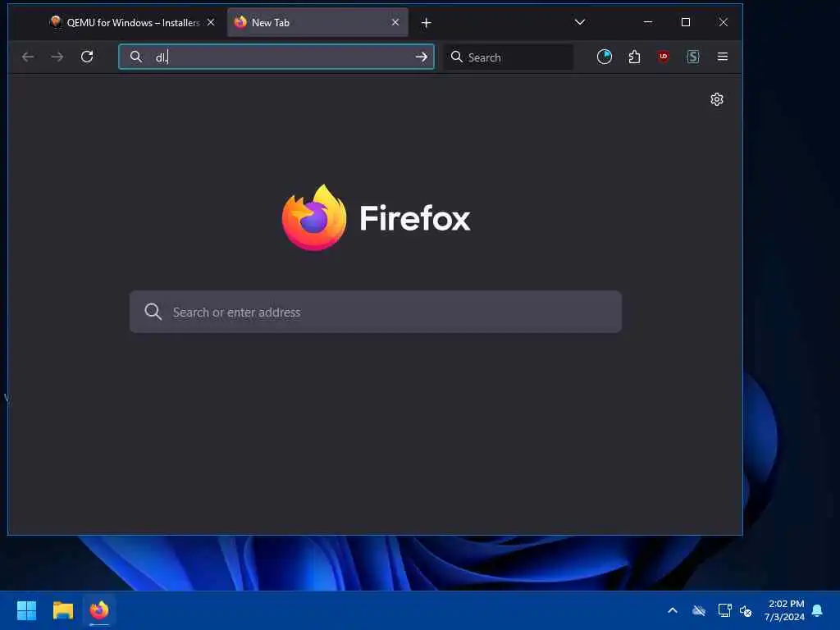The height and width of the screenshot is (630, 840).
Task: Expand the list all tabs chevron
Action: (580, 22)
